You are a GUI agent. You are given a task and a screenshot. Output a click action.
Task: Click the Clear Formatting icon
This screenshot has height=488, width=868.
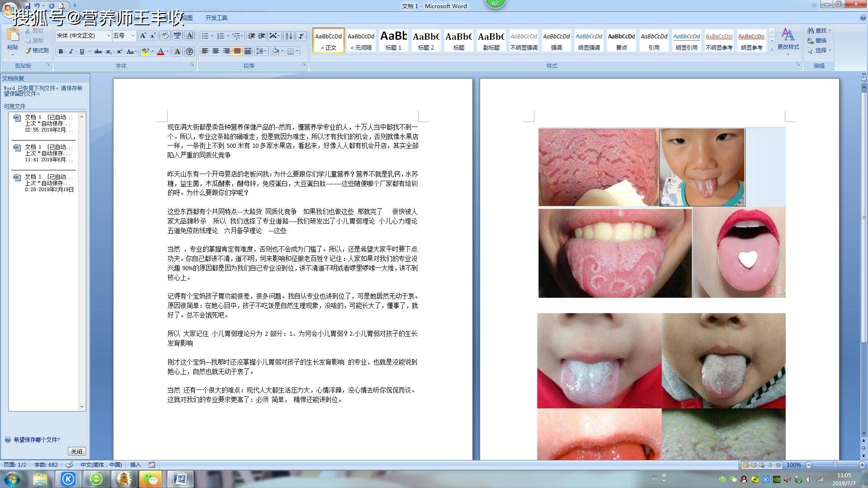[165, 36]
